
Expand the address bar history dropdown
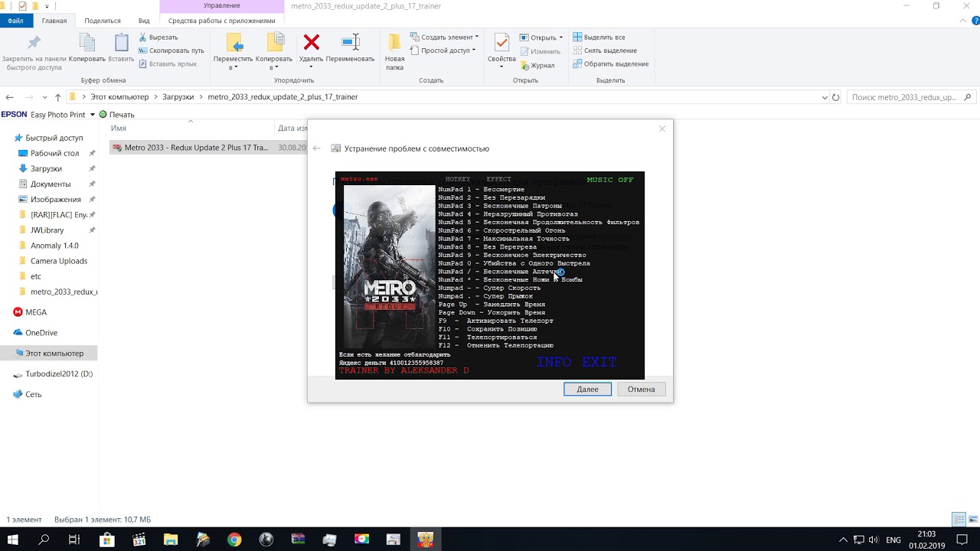click(x=825, y=97)
